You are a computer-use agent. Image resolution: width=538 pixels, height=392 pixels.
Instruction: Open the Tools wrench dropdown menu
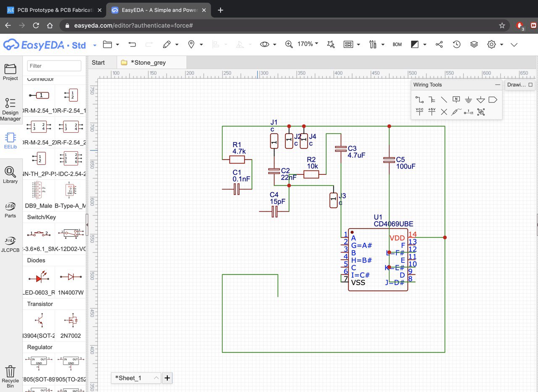tap(377, 45)
